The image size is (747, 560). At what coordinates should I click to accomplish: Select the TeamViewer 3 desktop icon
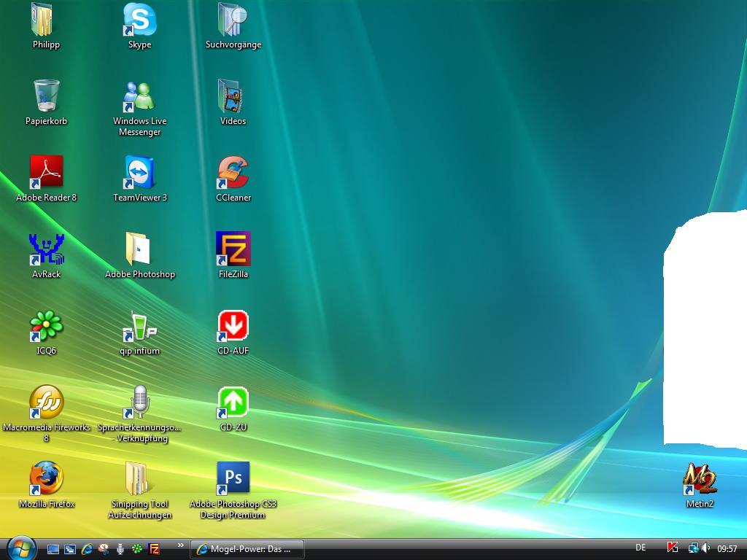coord(139,174)
